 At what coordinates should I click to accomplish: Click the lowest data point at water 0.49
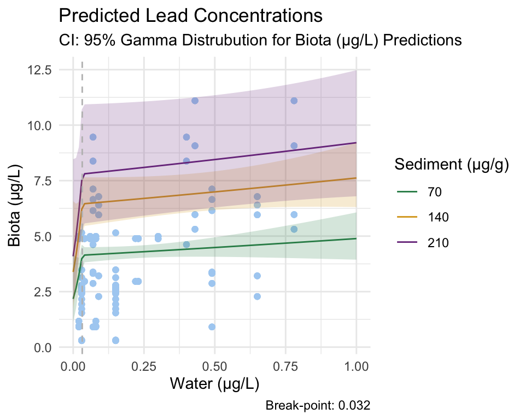click(212, 326)
